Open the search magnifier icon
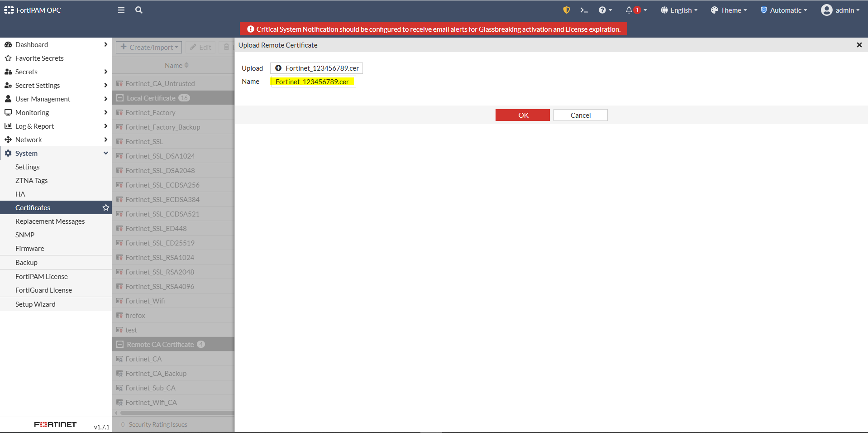The height and width of the screenshot is (433, 868). coord(139,10)
